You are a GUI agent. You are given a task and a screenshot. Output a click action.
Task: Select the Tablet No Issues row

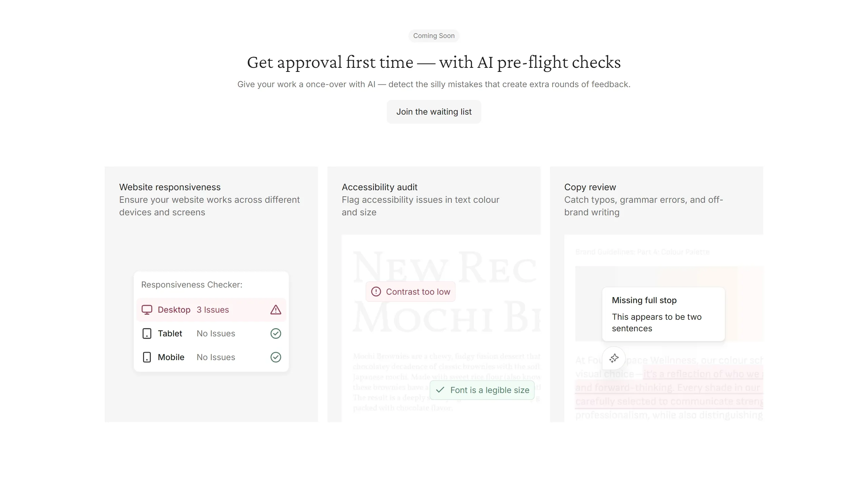(x=211, y=333)
